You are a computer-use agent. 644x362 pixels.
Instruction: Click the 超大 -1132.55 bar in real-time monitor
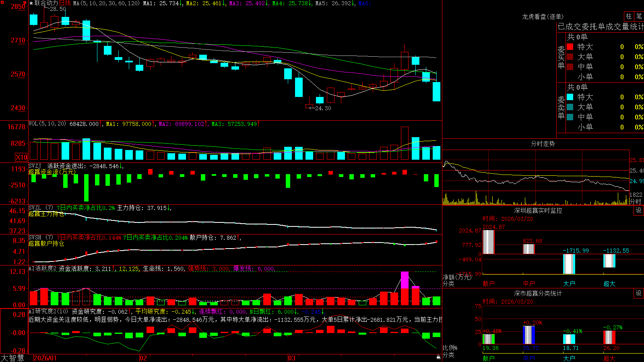[x=609, y=261]
